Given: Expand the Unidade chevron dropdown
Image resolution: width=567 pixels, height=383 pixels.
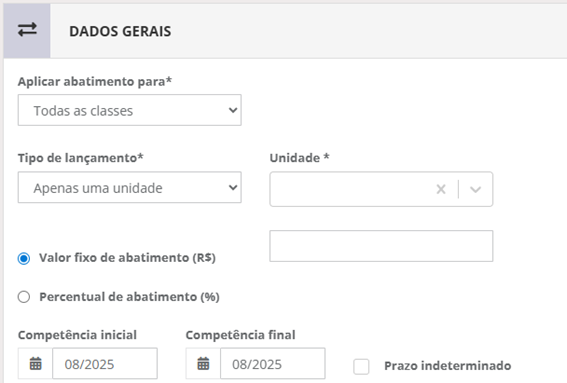Looking at the screenshot, I should click(x=475, y=189).
